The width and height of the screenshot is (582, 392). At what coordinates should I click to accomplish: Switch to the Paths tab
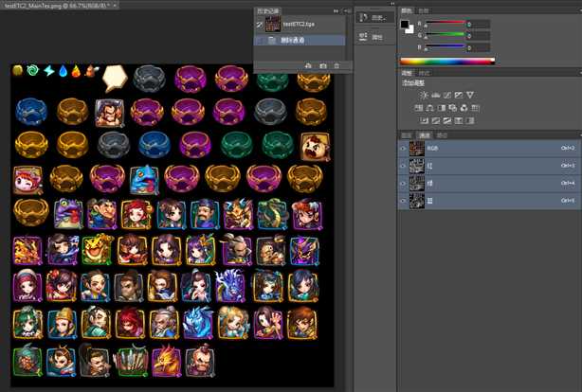[x=442, y=135]
